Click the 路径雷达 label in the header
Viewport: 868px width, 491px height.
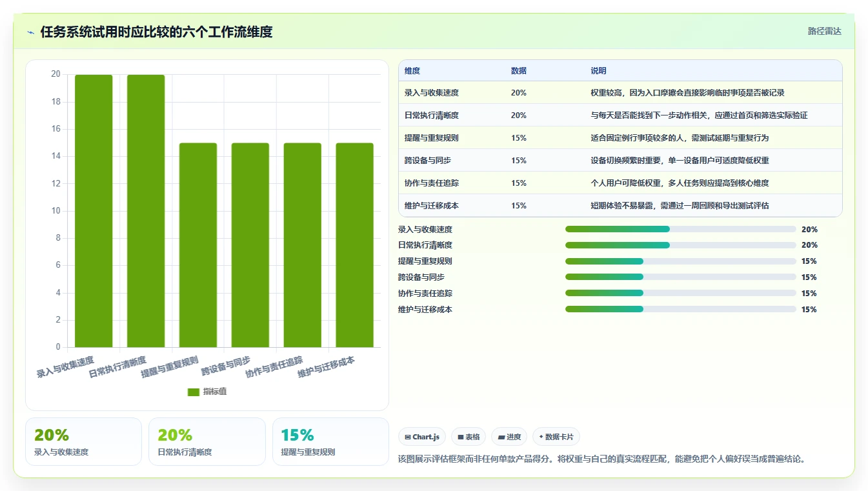pyautogui.click(x=825, y=31)
